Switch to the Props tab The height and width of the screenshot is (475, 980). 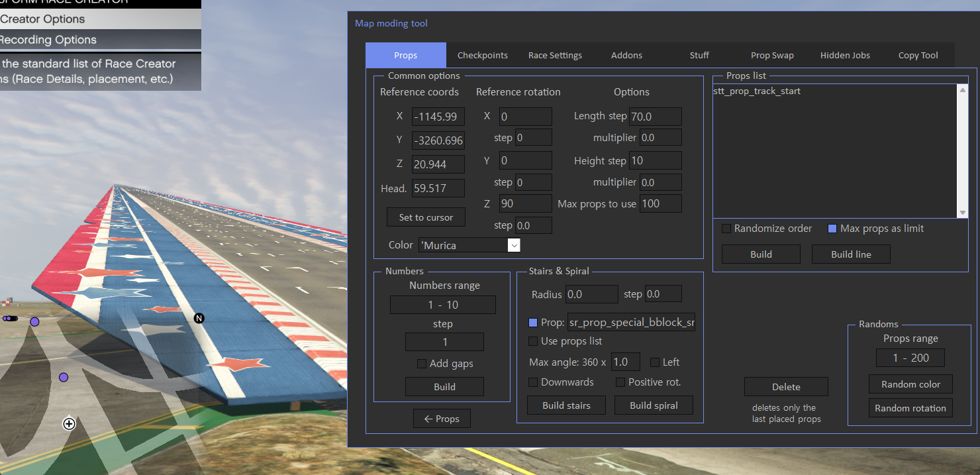[x=406, y=55]
